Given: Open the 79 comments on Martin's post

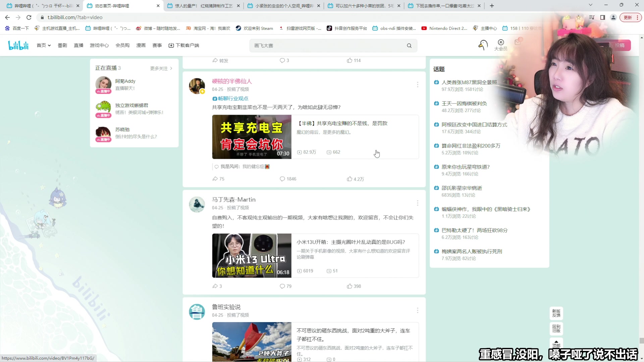Looking at the screenshot, I should tap(286, 286).
